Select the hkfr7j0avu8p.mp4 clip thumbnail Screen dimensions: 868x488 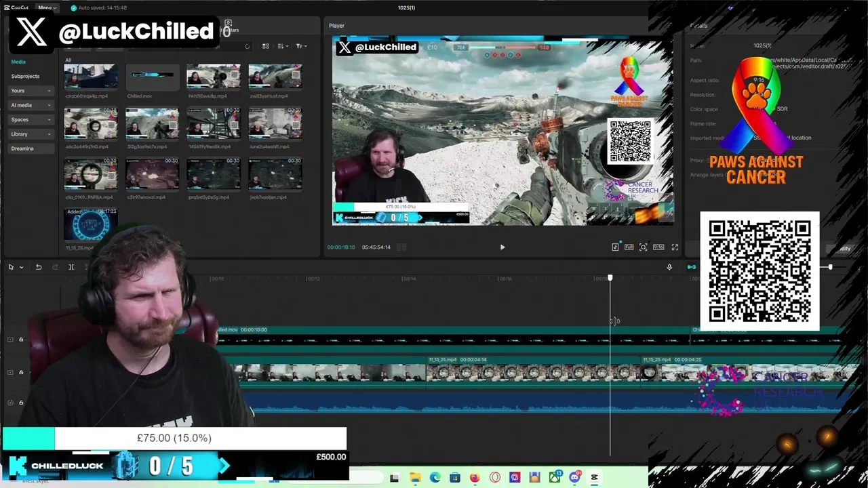point(214,77)
